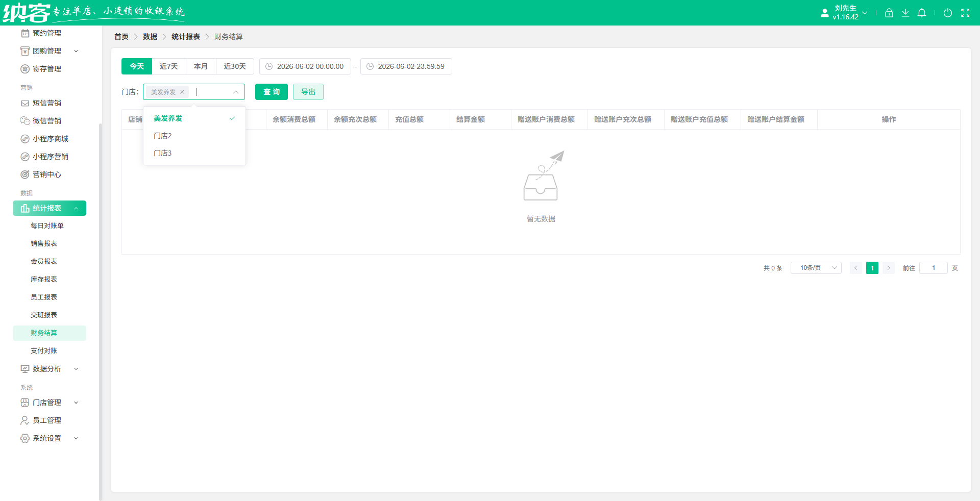The height and width of the screenshot is (501, 980).
Task: Go to next page arrow
Action: point(889,268)
